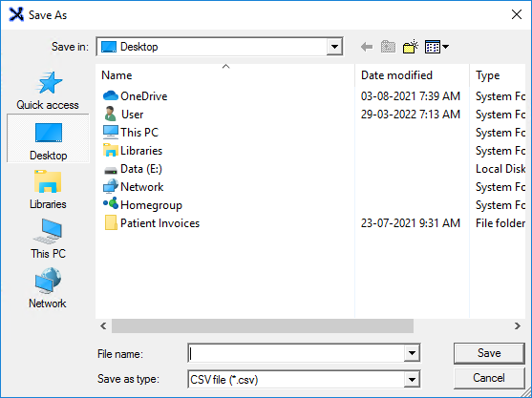
Task: Click the Cancel button
Action: point(489,378)
